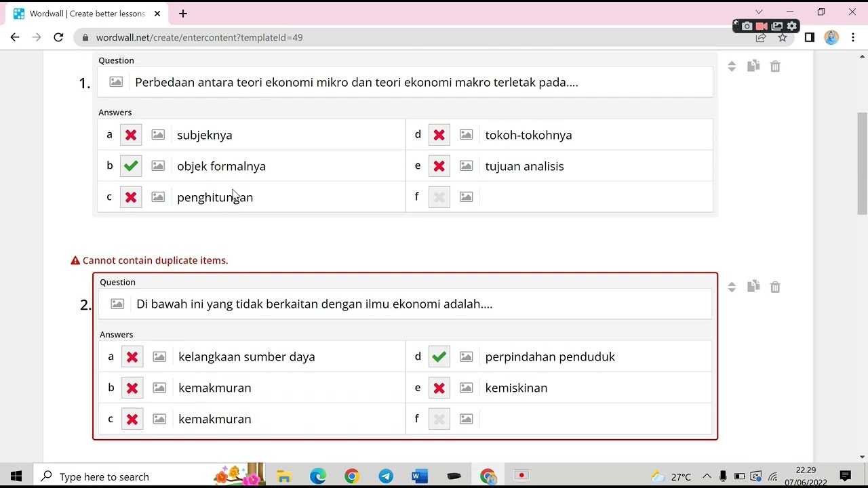Add image to answer 'kelangkaan sumber daya'
Image resolution: width=868 pixels, height=488 pixels.
(x=159, y=357)
